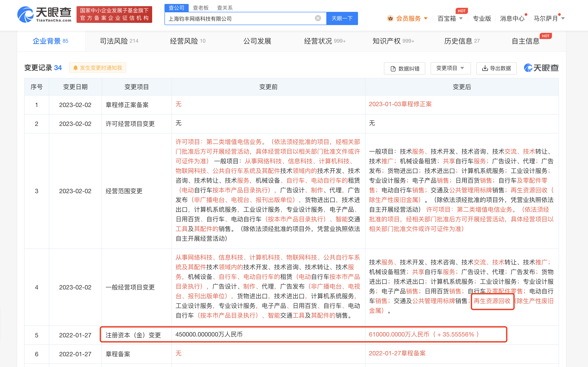Switch to the 查公司 search tab
The image size is (588, 367).
[x=176, y=8]
